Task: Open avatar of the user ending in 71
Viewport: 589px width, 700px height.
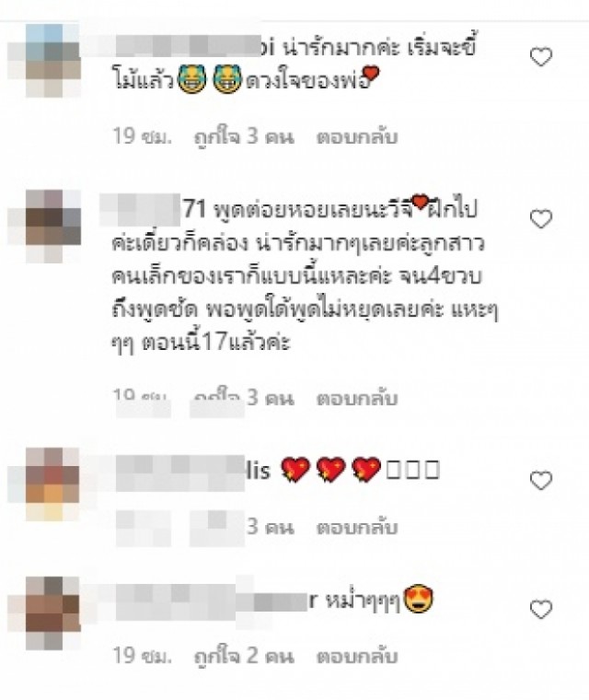Action: point(44,226)
